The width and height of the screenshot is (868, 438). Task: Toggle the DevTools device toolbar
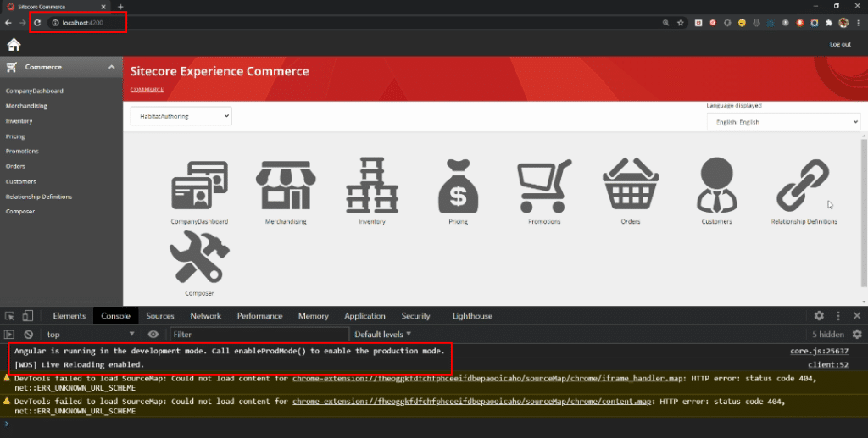pyautogui.click(x=28, y=316)
